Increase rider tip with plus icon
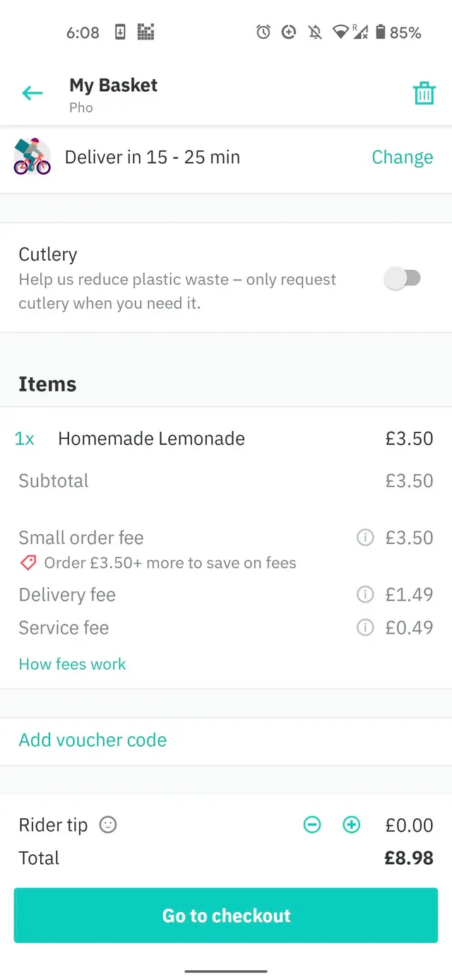Screen dimensions: 452x980 [351, 825]
